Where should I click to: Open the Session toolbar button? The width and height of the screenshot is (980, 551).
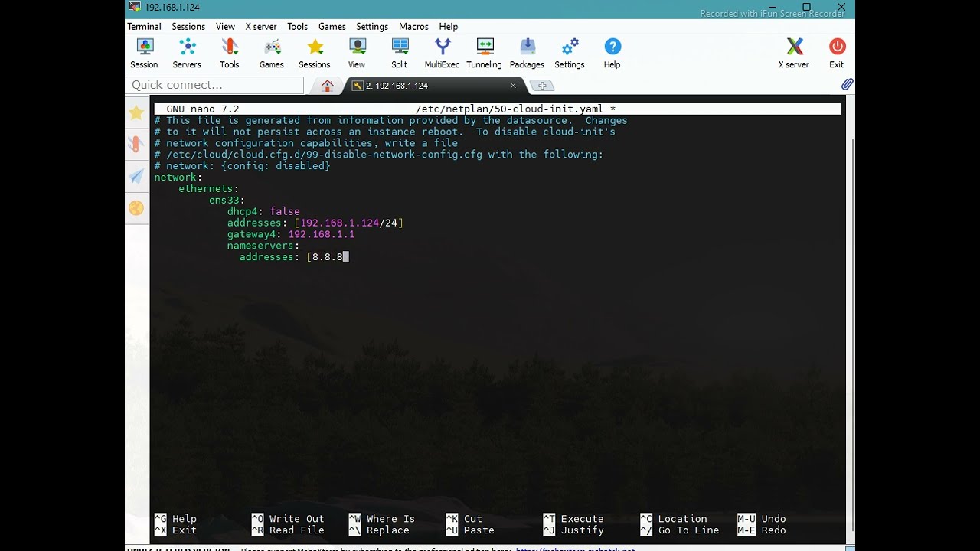click(x=144, y=54)
